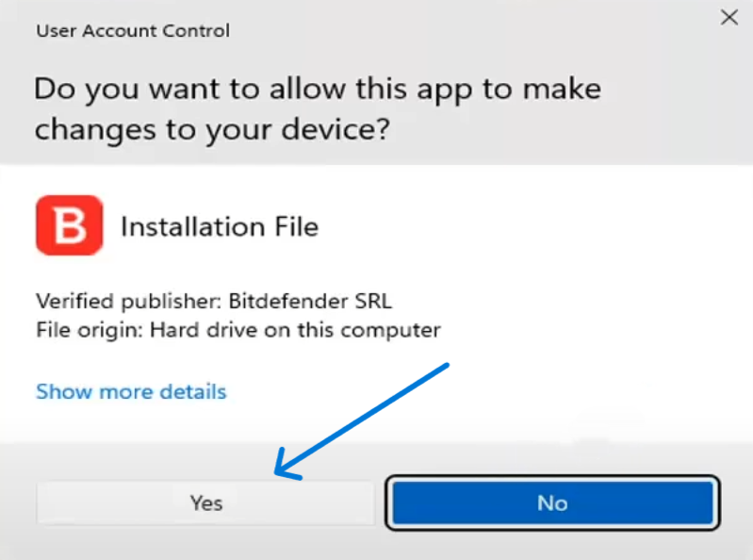753x560 pixels.
Task: Close the User Account Control dialog
Action: [x=728, y=17]
